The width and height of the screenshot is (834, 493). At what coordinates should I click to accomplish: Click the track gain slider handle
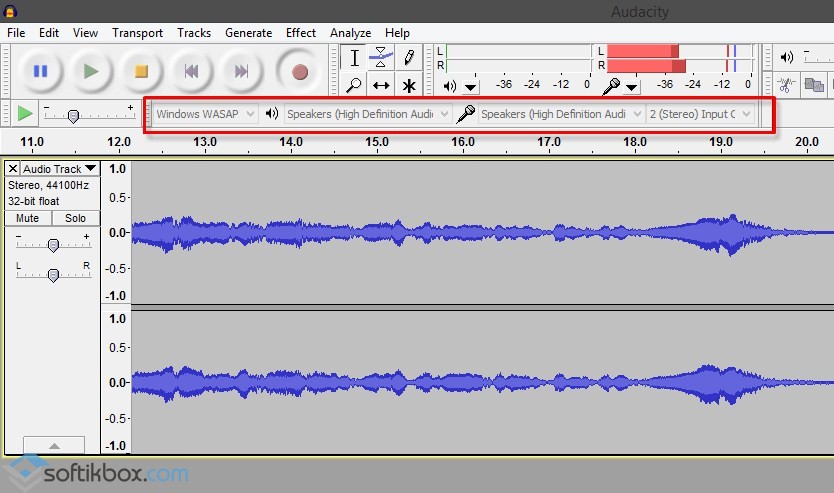53,245
